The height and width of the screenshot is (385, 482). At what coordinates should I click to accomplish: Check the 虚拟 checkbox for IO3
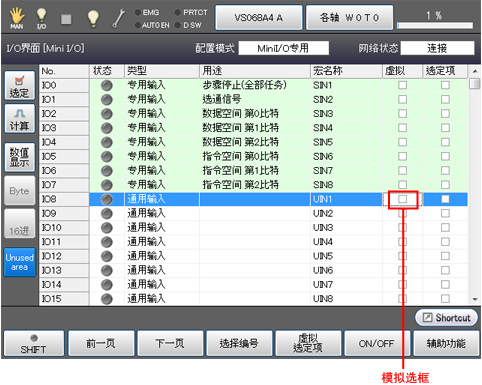[403, 128]
